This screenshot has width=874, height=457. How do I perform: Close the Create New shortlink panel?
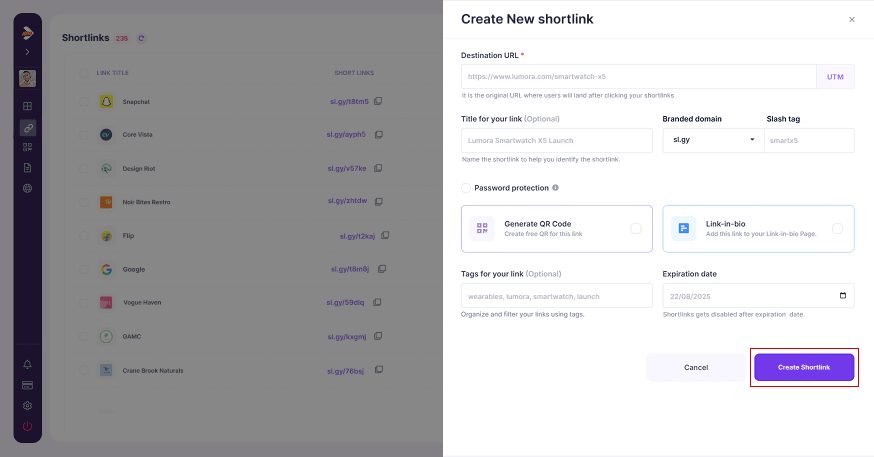coord(852,20)
